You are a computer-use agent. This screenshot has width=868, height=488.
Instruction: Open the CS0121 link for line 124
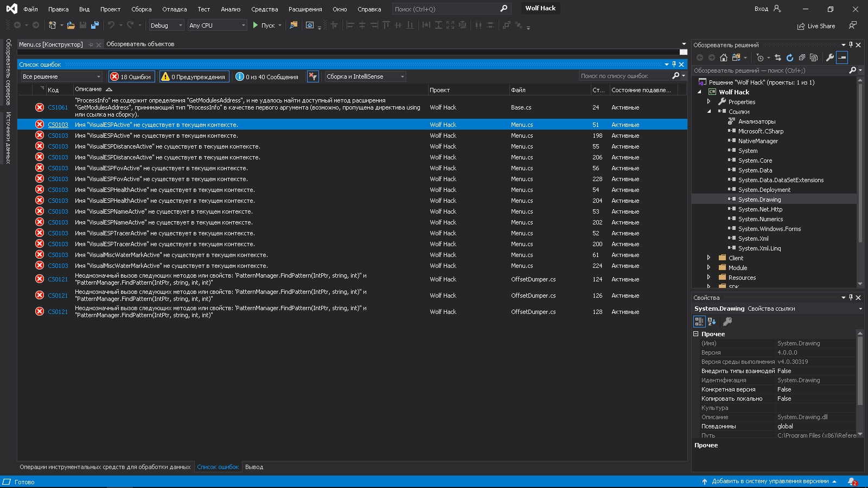click(x=58, y=279)
